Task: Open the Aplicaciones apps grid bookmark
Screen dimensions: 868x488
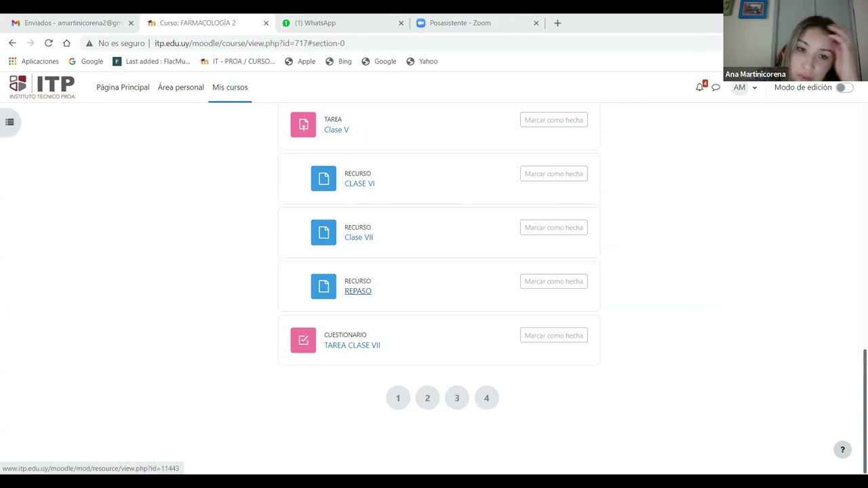Action: click(33, 61)
